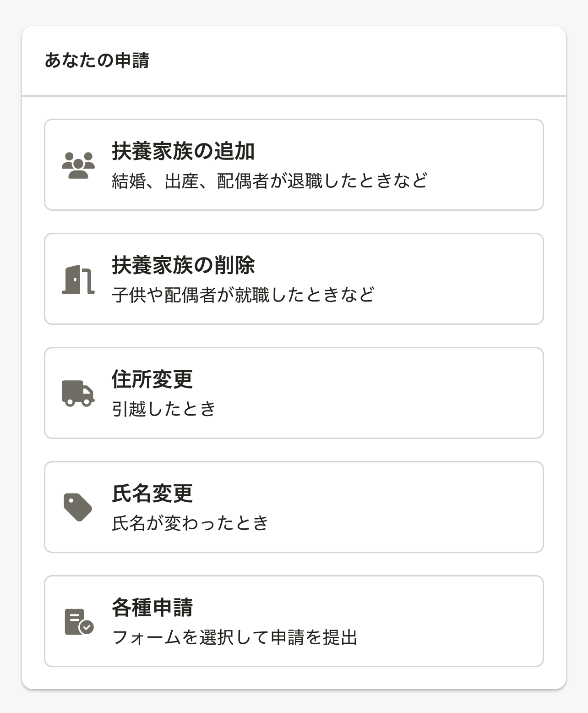Open the 各種申請 heading
This screenshot has height=713, width=588.
point(152,608)
